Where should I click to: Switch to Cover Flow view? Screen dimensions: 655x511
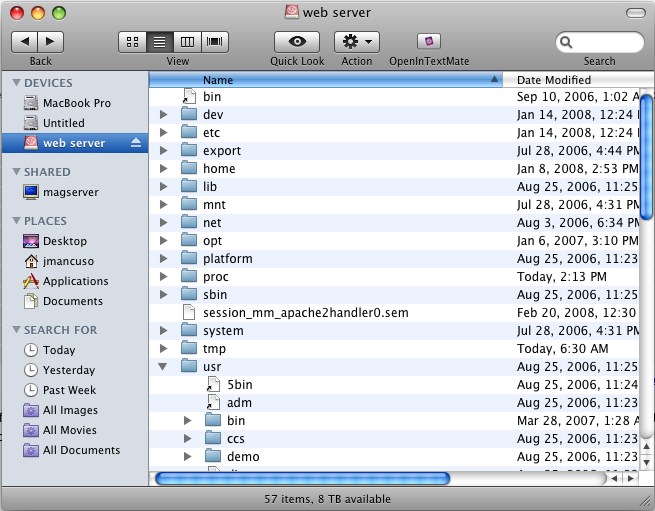tap(215, 42)
